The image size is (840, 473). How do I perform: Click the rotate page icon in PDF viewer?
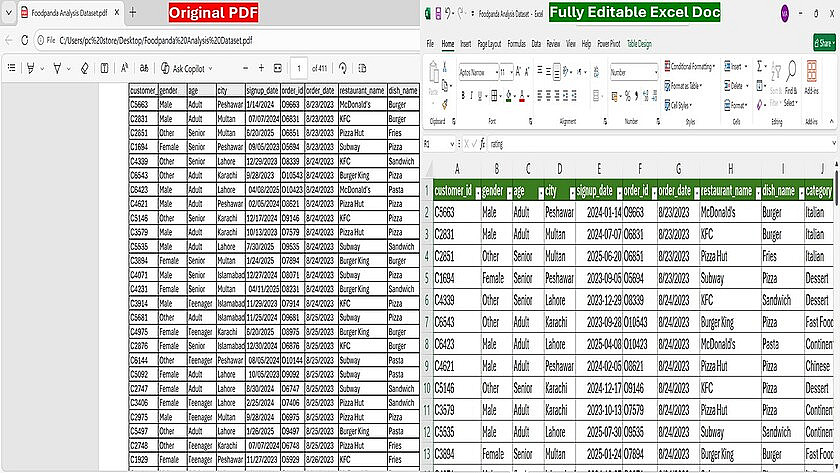(x=343, y=68)
